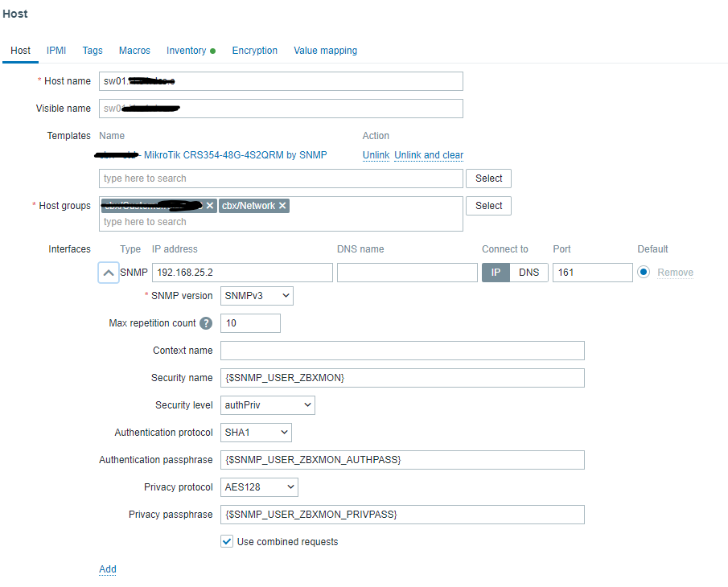Click Select button next to Templates search
Viewport: 728px width, 587px height.
(488, 179)
